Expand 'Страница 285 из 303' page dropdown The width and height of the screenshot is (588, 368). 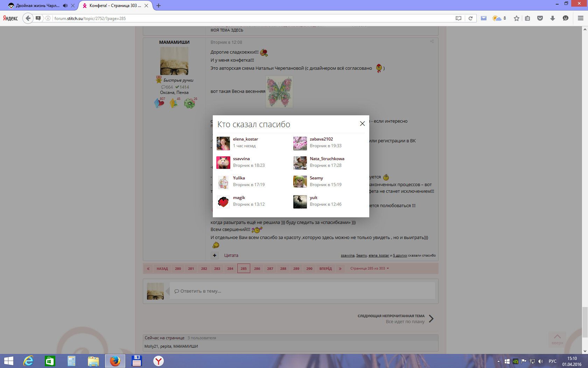tap(370, 268)
